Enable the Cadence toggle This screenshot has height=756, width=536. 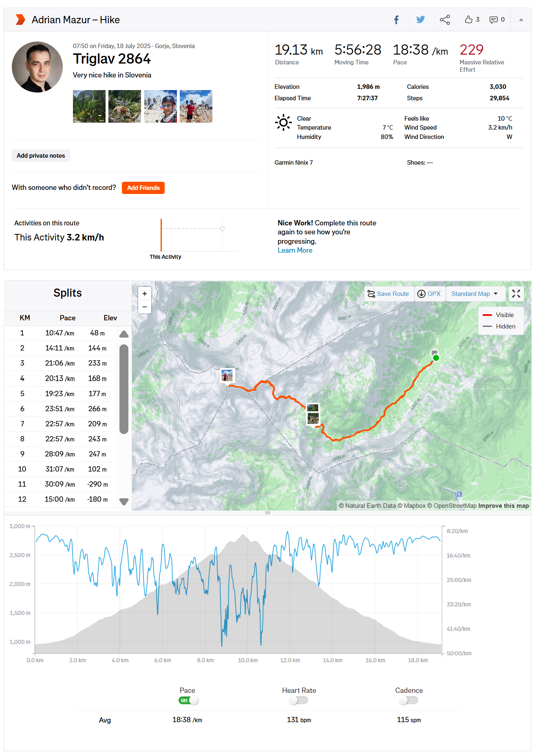pos(408,700)
